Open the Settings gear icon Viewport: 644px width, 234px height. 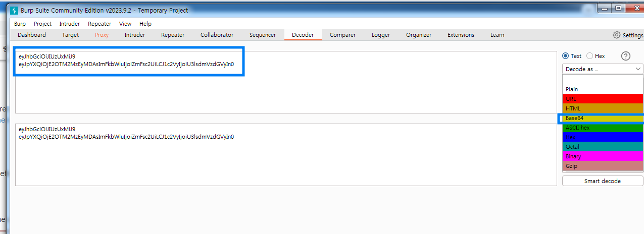coord(617,35)
